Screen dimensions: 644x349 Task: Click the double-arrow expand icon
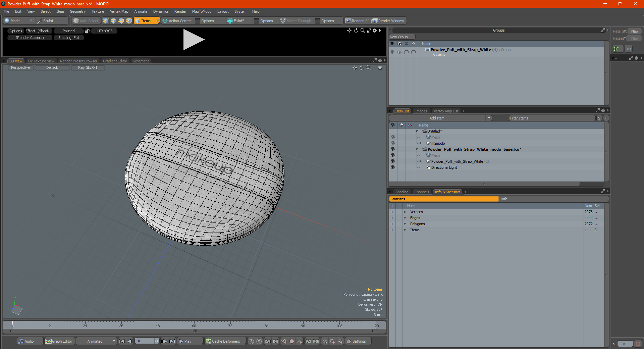coord(629,49)
